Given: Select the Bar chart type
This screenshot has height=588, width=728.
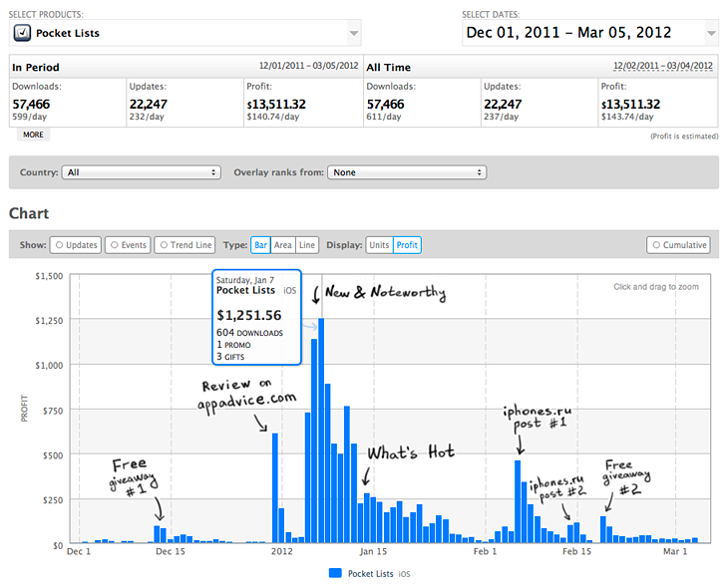Looking at the screenshot, I should [x=260, y=245].
